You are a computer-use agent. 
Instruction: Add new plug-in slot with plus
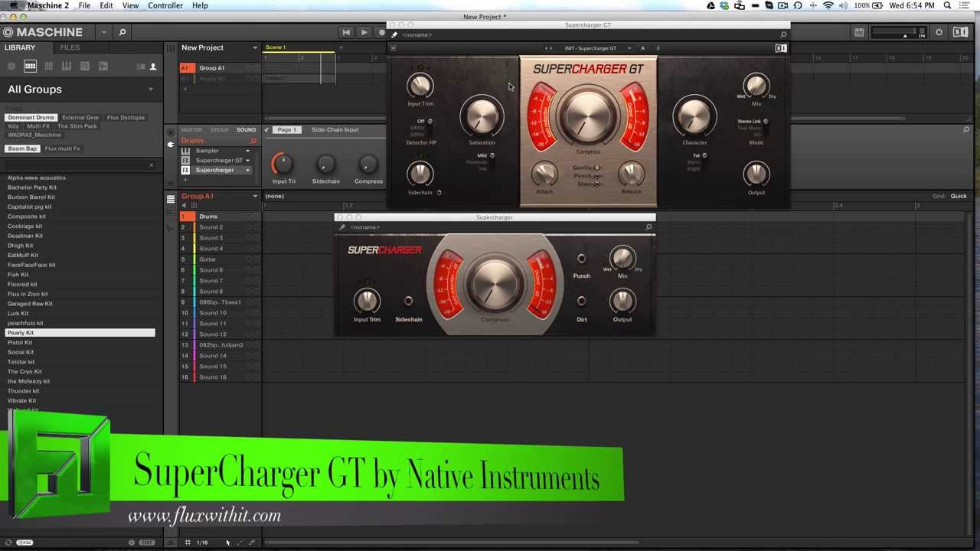point(185,180)
